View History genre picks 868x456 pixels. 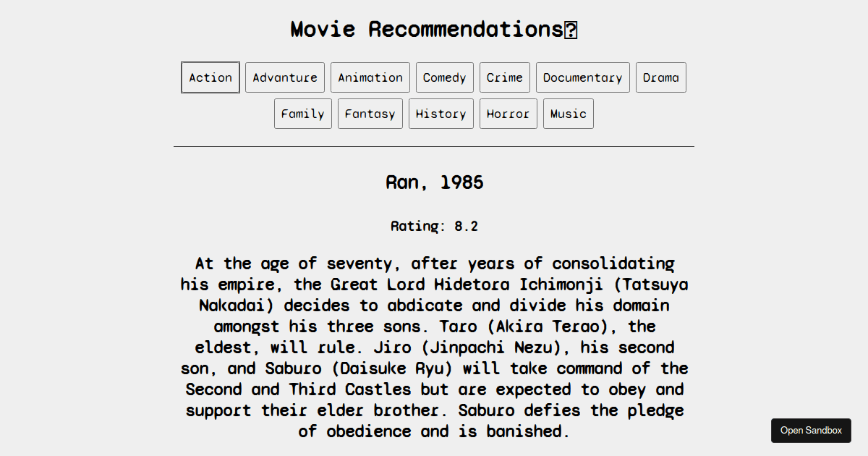(441, 113)
